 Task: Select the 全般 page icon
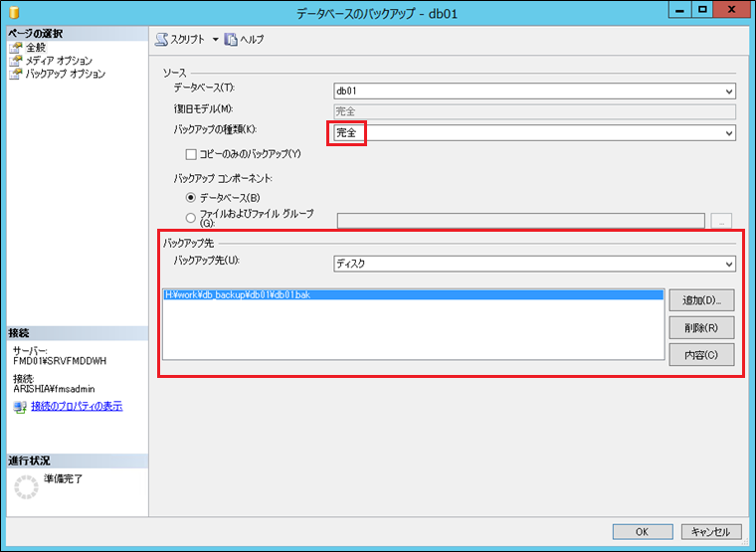(16, 48)
